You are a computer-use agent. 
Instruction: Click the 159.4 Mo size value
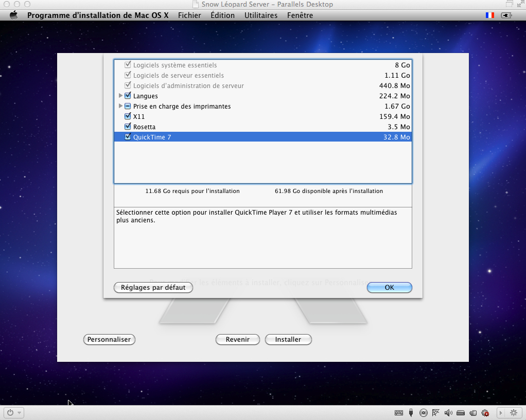pos(394,116)
